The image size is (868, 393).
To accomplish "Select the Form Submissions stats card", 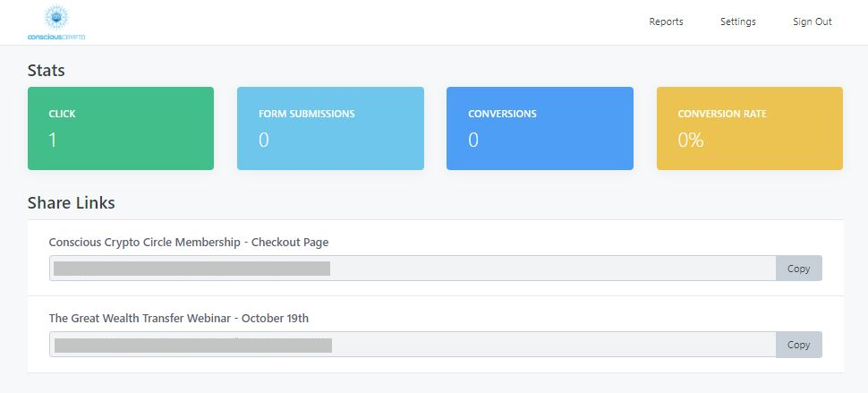I will 330,128.
